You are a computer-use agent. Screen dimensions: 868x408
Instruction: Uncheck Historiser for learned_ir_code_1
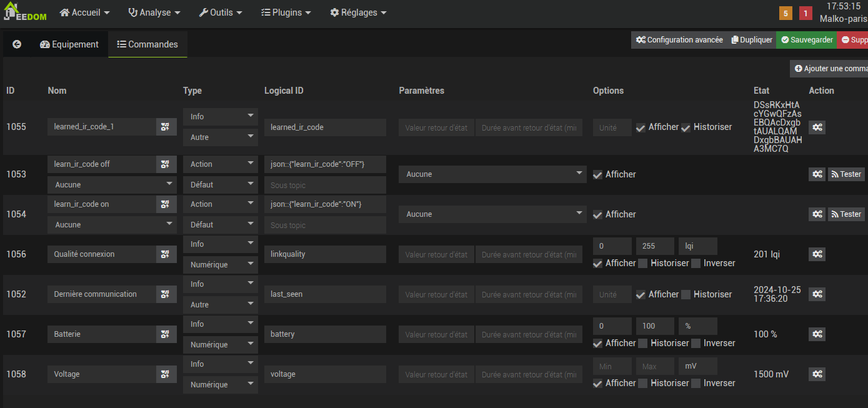pos(686,127)
